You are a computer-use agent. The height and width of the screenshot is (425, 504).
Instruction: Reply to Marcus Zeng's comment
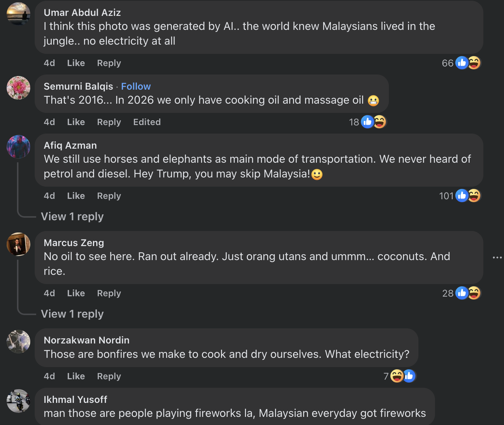pyautogui.click(x=109, y=293)
